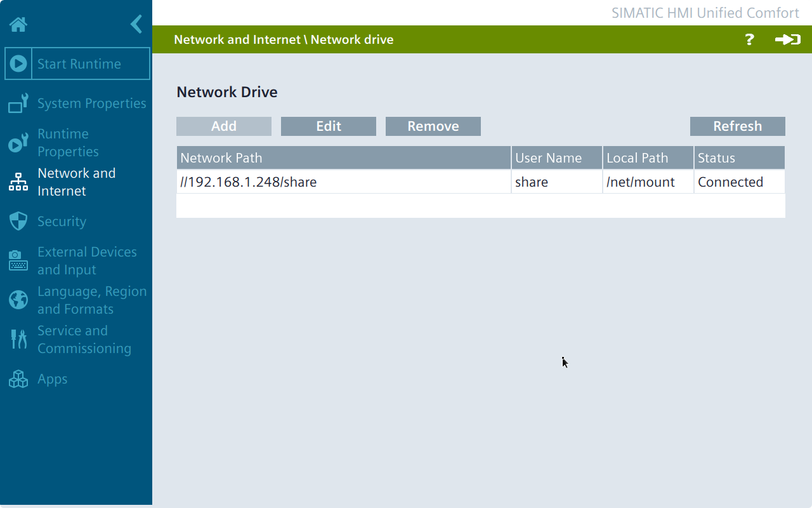Open the Apps cubes icon
The height and width of the screenshot is (508, 812).
[18, 378]
